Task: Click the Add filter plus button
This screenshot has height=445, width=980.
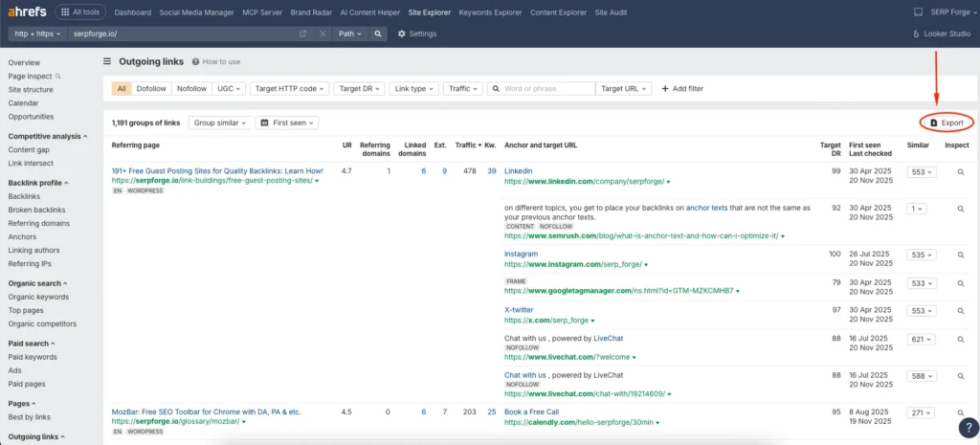Action: click(x=682, y=89)
